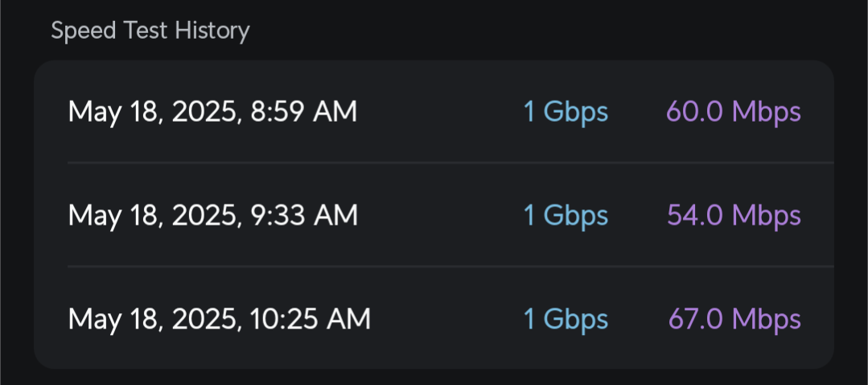Click the 10:25 AM time text
Screen dimensions: 868x385
[310, 319]
